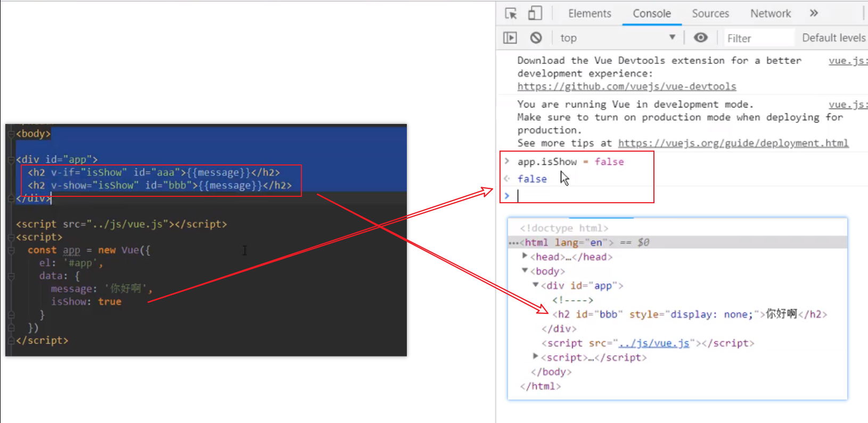The image size is (868, 423).
Task: Toggle fold marker beside const app line
Action: point(11,250)
